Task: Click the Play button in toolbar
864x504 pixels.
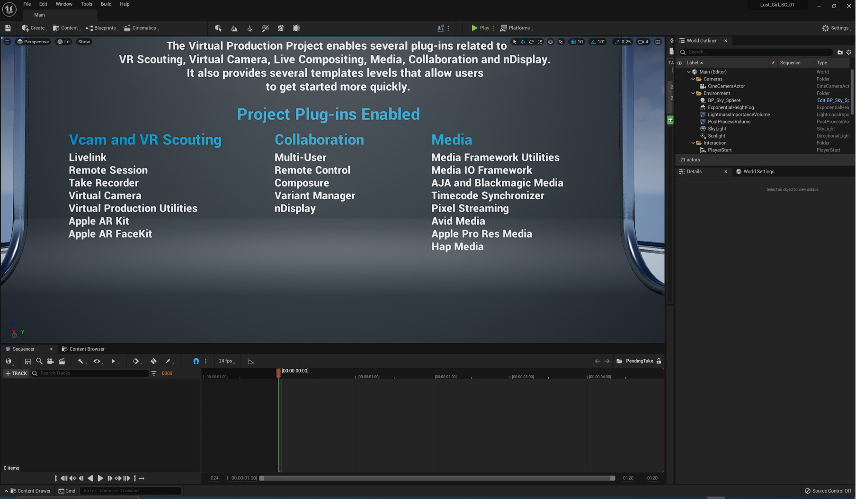Action: pyautogui.click(x=480, y=28)
